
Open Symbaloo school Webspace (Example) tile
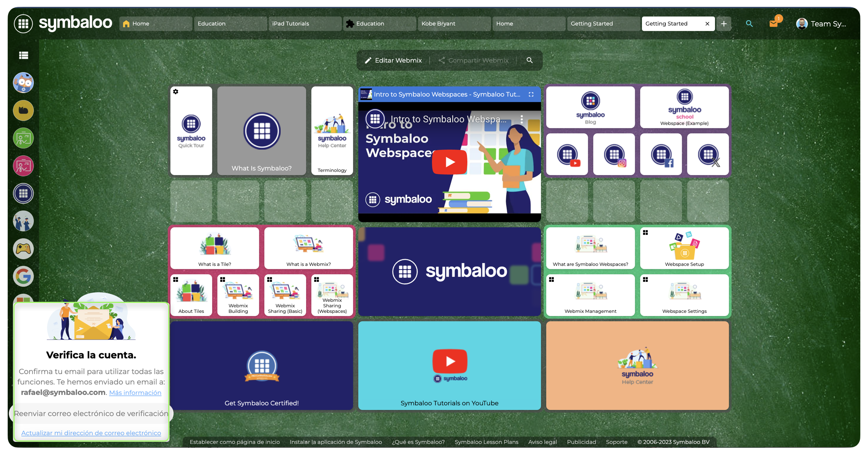(x=685, y=107)
